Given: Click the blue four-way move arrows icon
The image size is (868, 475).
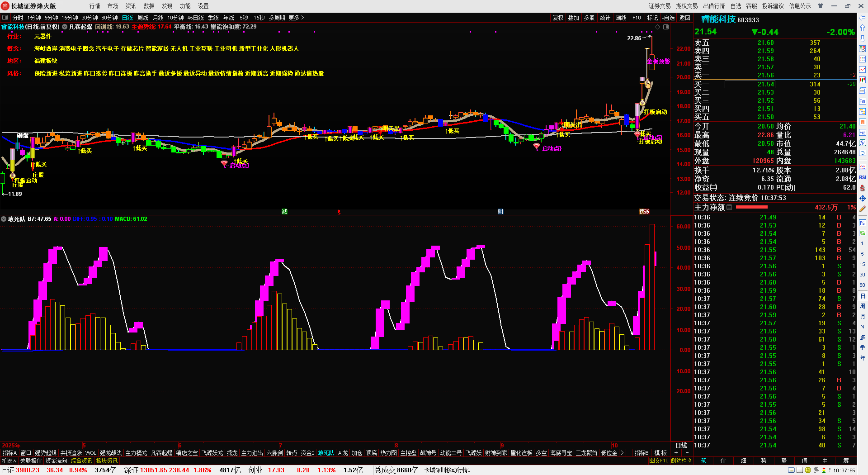Looking at the screenshot, I should point(863,198).
